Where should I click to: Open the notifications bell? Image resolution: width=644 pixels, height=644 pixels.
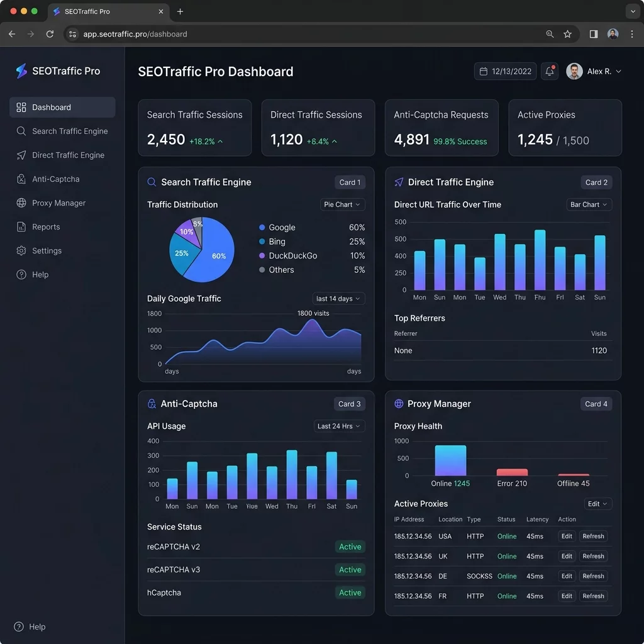pyautogui.click(x=550, y=72)
